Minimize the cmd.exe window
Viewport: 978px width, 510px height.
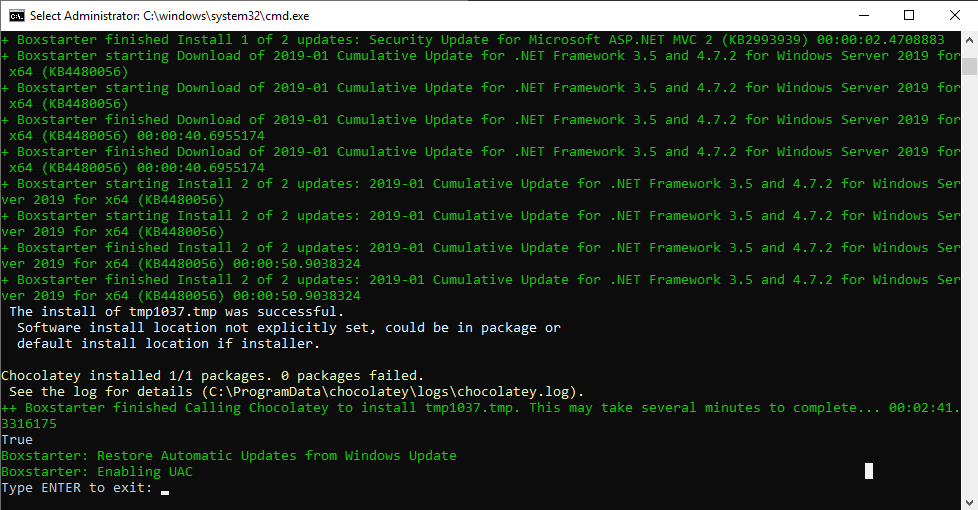coord(864,16)
